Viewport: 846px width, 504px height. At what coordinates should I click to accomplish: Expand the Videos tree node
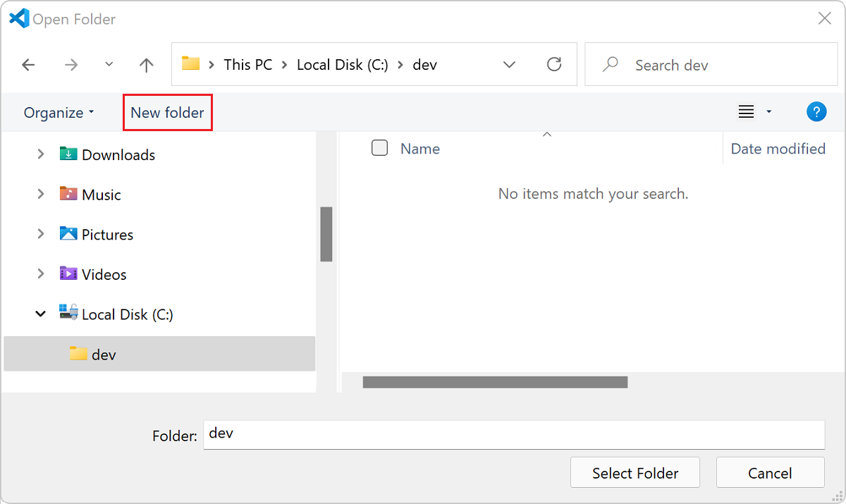41,273
